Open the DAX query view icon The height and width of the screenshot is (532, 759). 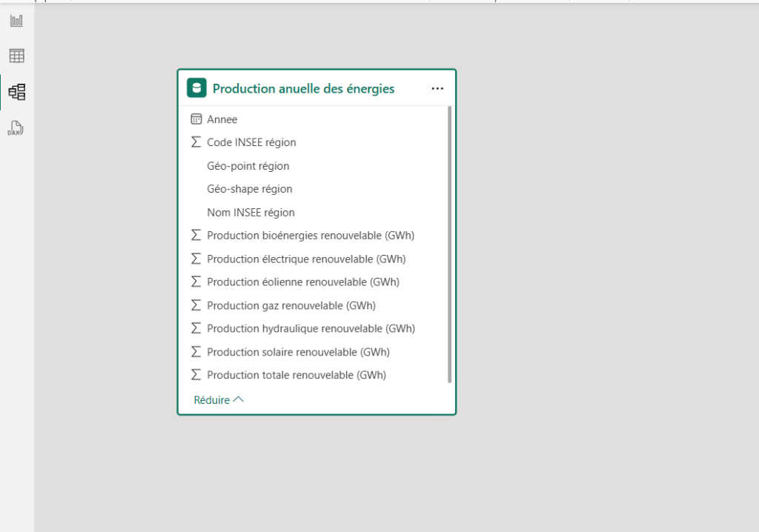(x=16, y=128)
